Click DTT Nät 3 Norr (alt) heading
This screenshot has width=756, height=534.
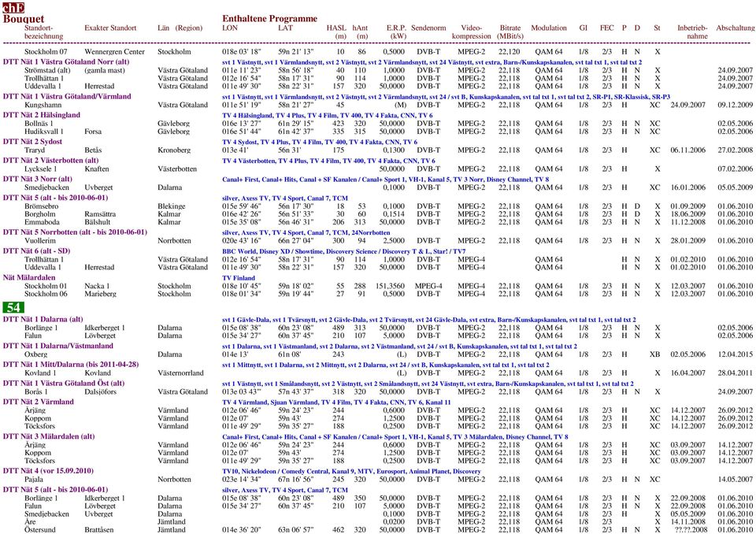click(x=38, y=179)
